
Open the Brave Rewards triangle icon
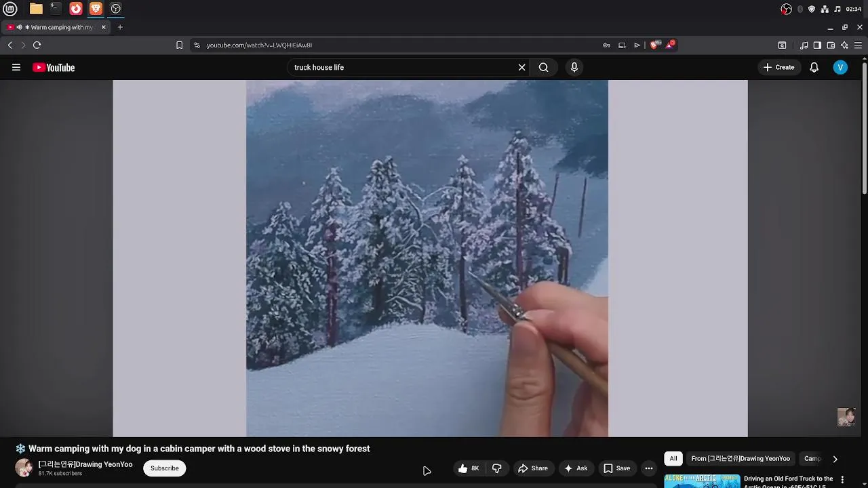(x=670, y=45)
